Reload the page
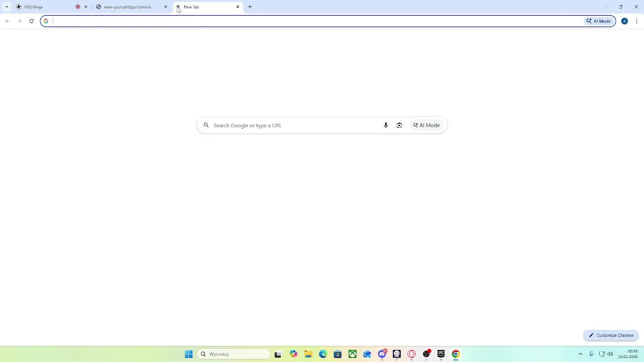The width and height of the screenshot is (644, 362). coord(31,21)
